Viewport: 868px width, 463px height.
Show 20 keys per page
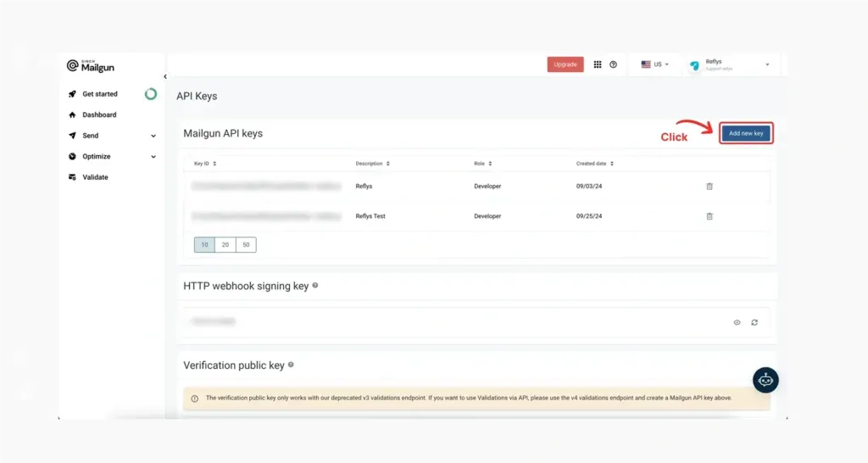coord(225,245)
